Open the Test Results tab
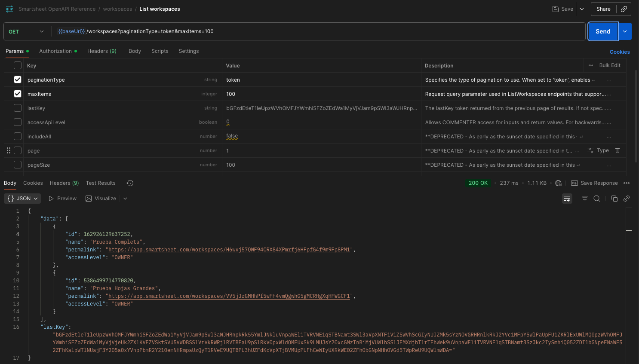 (x=101, y=183)
